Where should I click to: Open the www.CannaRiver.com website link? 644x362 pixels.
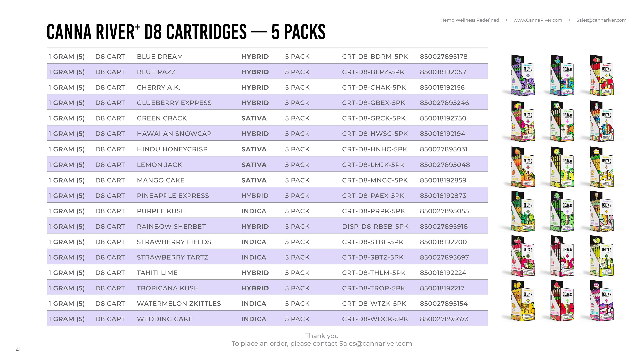[538, 20]
